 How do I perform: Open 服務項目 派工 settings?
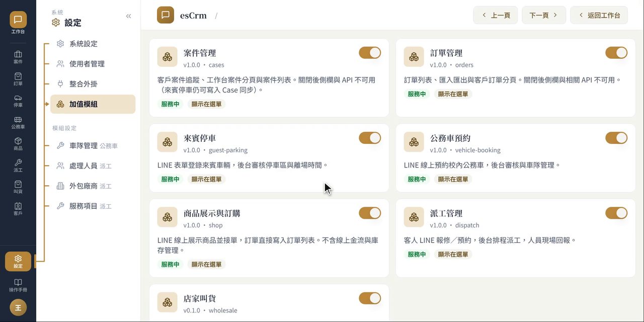coord(93,206)
